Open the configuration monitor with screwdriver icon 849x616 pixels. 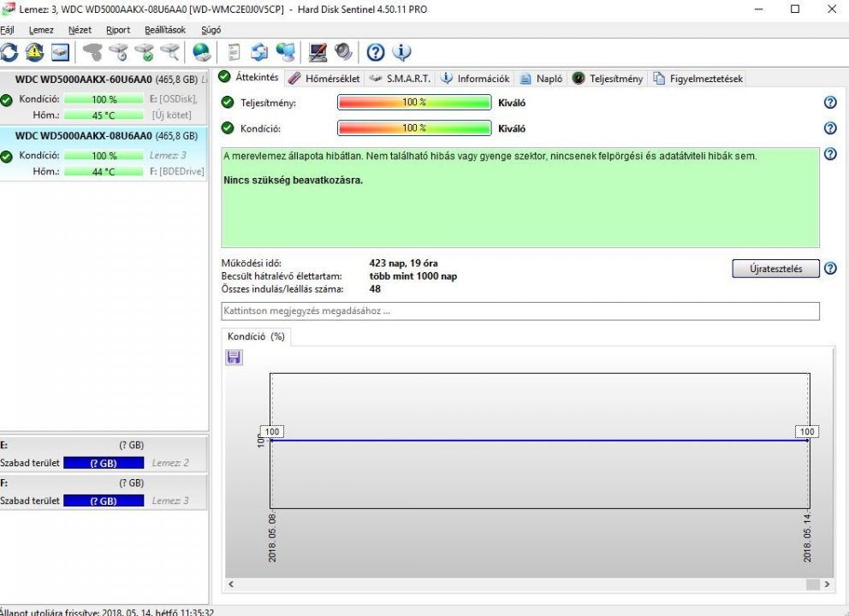(318, 52)
